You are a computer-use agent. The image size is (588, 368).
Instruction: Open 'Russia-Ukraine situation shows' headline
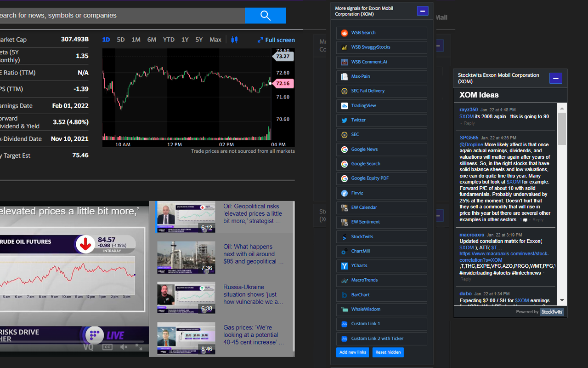pos(254,294)
